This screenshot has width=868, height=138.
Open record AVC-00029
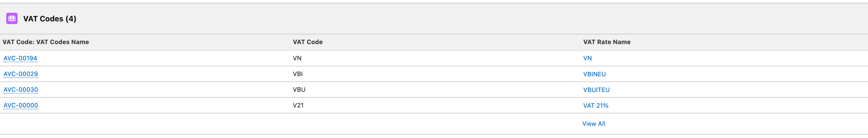click(x=21, y=74)
